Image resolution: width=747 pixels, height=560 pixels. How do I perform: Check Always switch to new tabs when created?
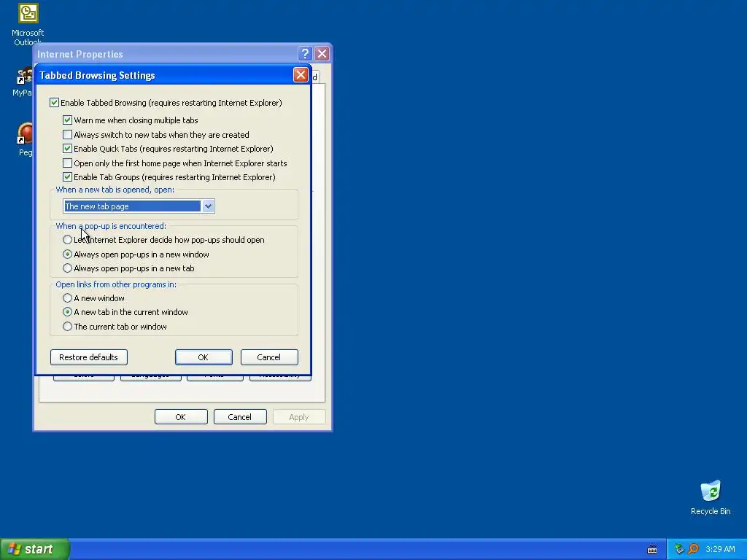pos(67,135)
